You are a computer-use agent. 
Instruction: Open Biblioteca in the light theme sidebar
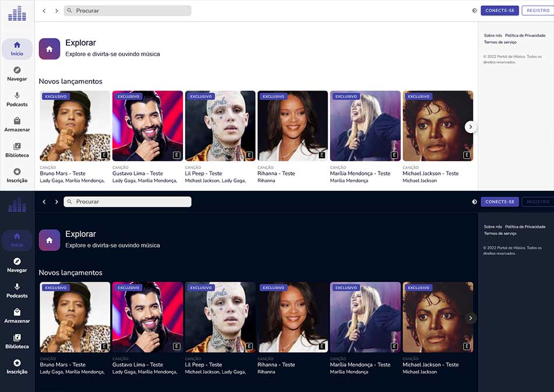[17, 150]
